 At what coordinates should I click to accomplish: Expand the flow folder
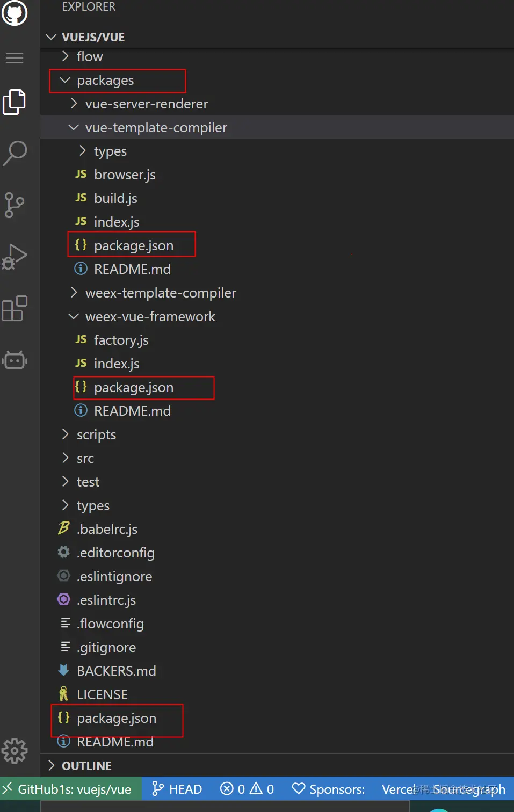click(x=277, y=56)
